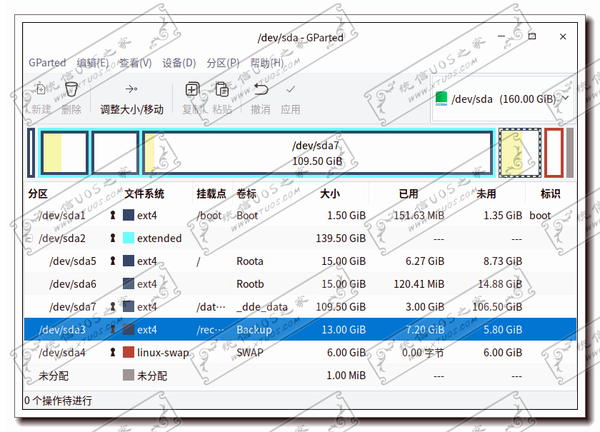The image size is (600, 432).
Task: Select the /dev/sda4 partition row
Action: point(300,352)
